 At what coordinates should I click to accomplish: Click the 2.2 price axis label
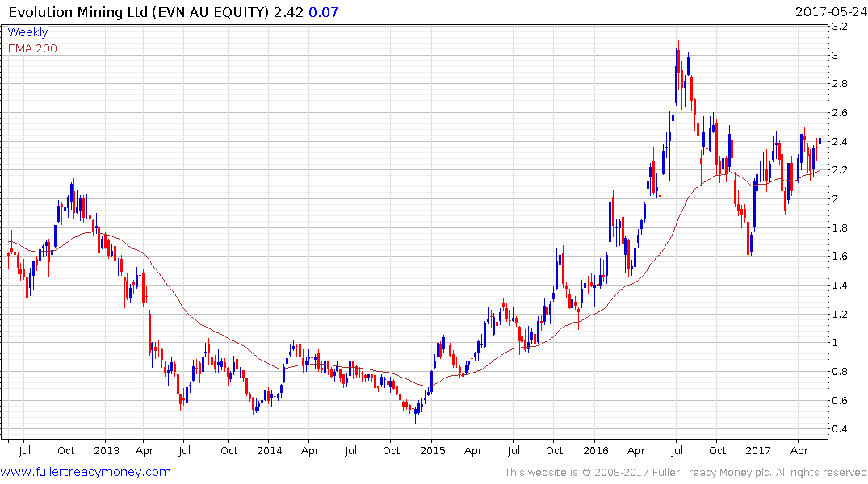840,170
